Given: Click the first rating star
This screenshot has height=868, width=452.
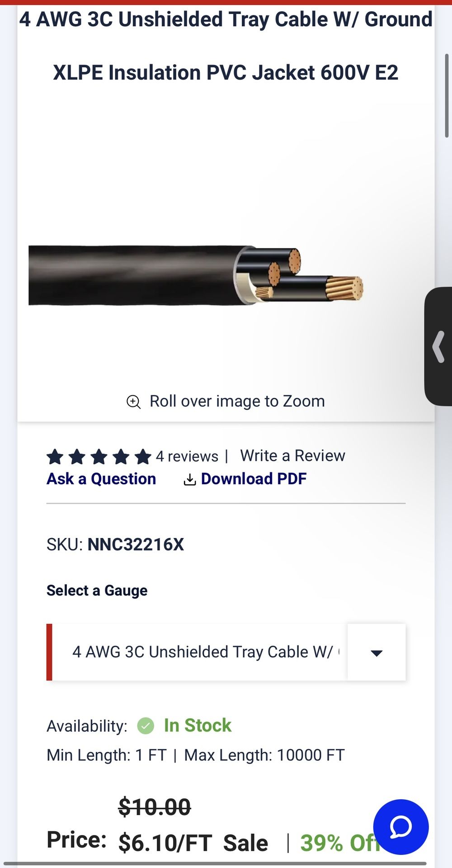Looking at the screenshot, I should (x=55, y=457).
